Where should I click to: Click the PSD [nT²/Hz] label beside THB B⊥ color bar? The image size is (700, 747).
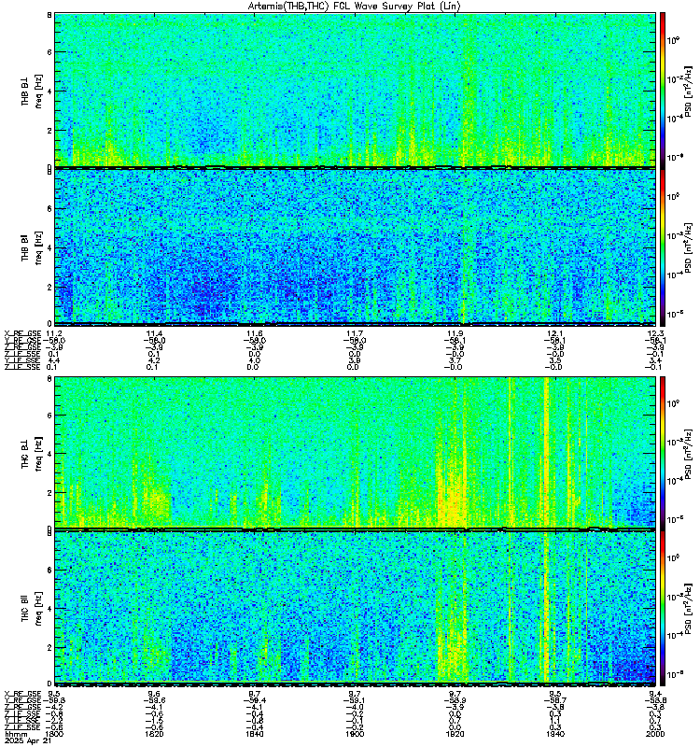[x=689, y=91]
